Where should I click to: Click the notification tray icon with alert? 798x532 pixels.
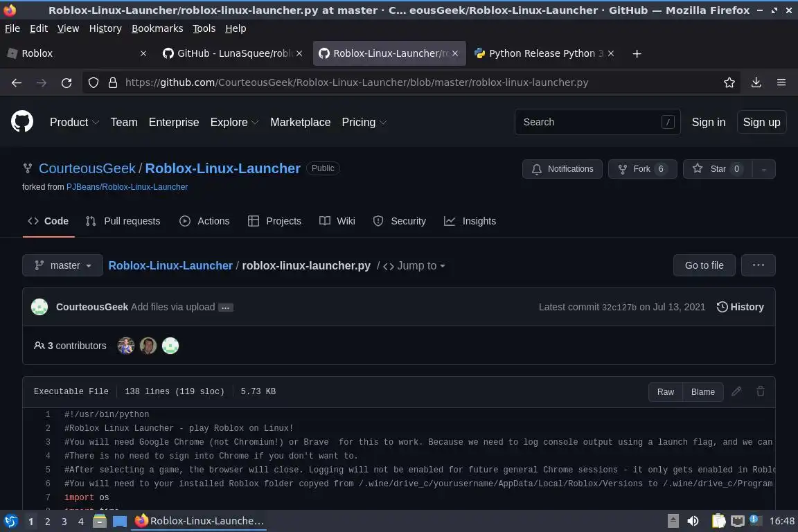click(x=755, y=520)
